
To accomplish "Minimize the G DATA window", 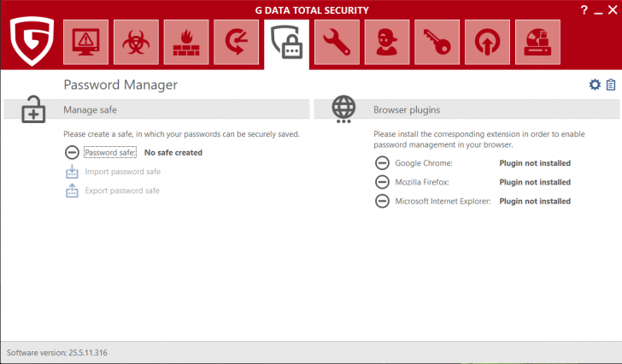I will (x=598, y=11).
